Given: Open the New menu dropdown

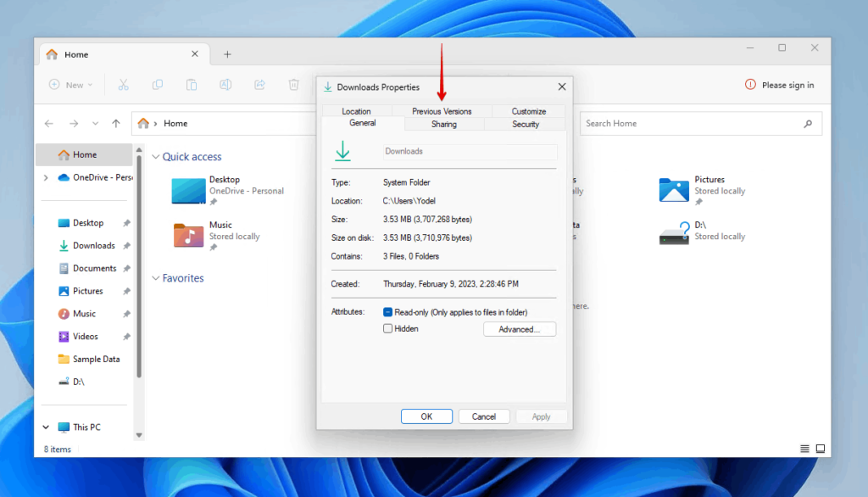Looking at the screenshot, I should point(71,85).
